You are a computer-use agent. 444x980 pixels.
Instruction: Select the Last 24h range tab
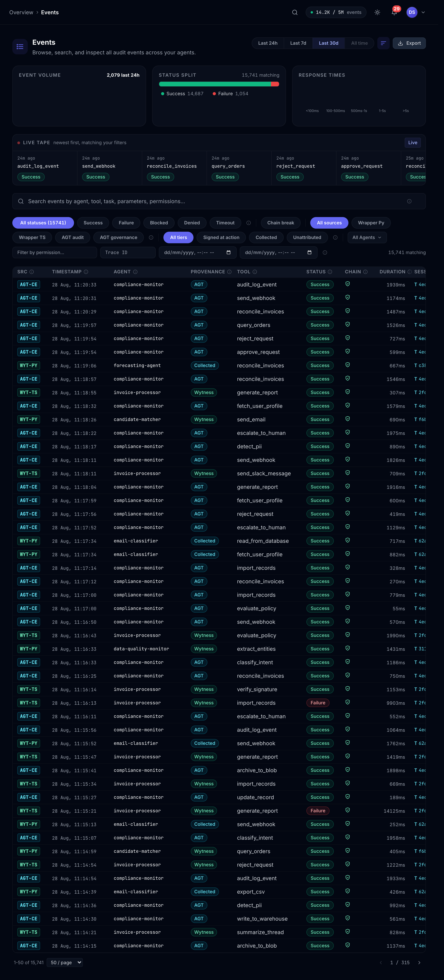(267, 43)
